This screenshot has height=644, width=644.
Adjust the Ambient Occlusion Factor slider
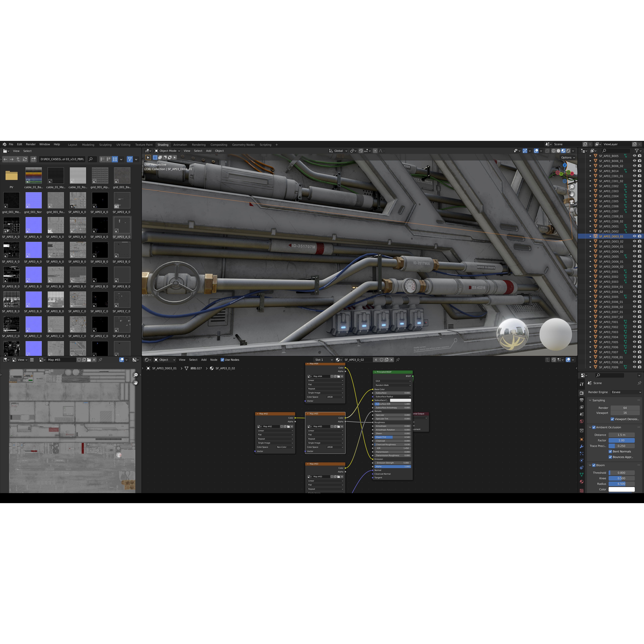coord(622,440)
